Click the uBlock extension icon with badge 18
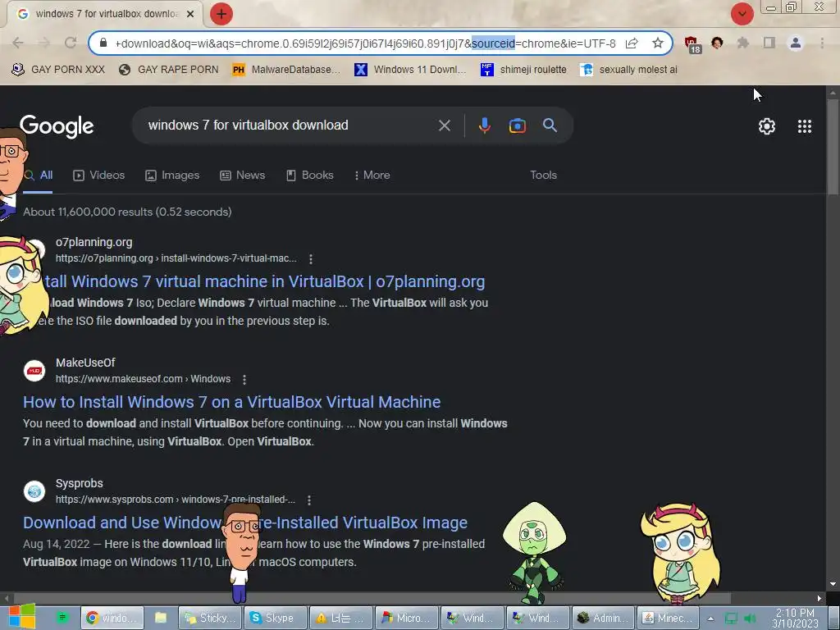The width and height of the screenshot is (840, 630). [692, 44]
